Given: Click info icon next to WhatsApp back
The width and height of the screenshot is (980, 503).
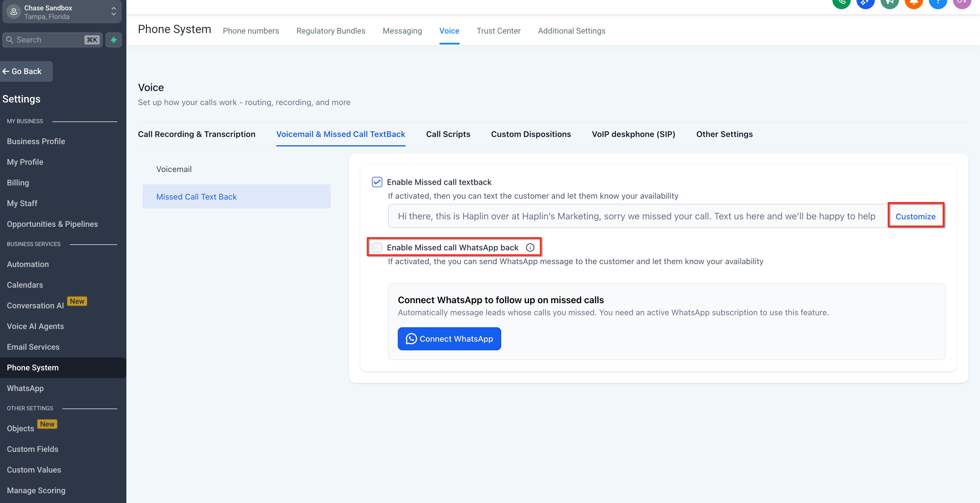Looking at the screenshot, I should (530, 247).
